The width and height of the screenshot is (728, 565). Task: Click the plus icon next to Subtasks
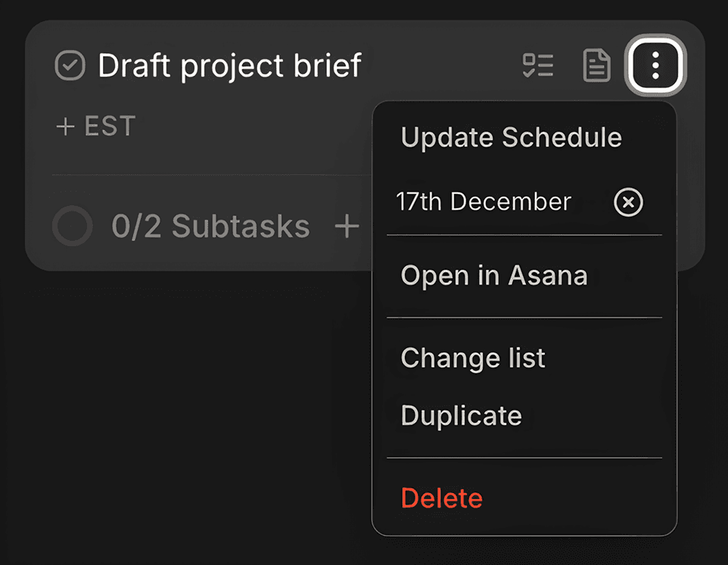(347, 226)
